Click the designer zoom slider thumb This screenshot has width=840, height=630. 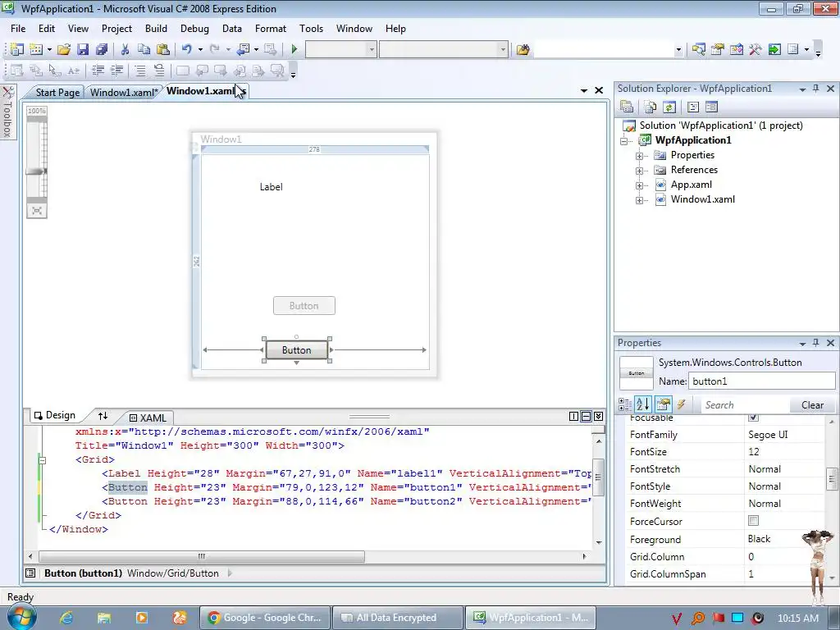[37, 171]
